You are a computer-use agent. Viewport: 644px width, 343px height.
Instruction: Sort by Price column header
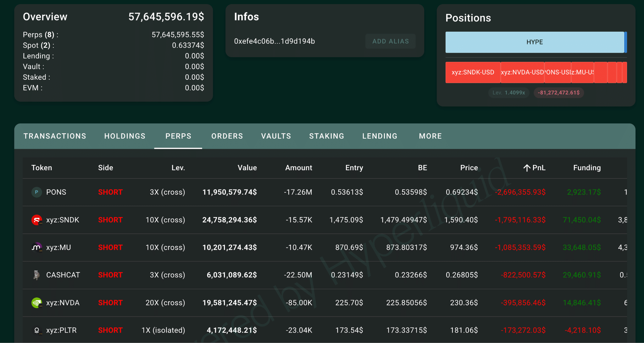coord(469,168)
